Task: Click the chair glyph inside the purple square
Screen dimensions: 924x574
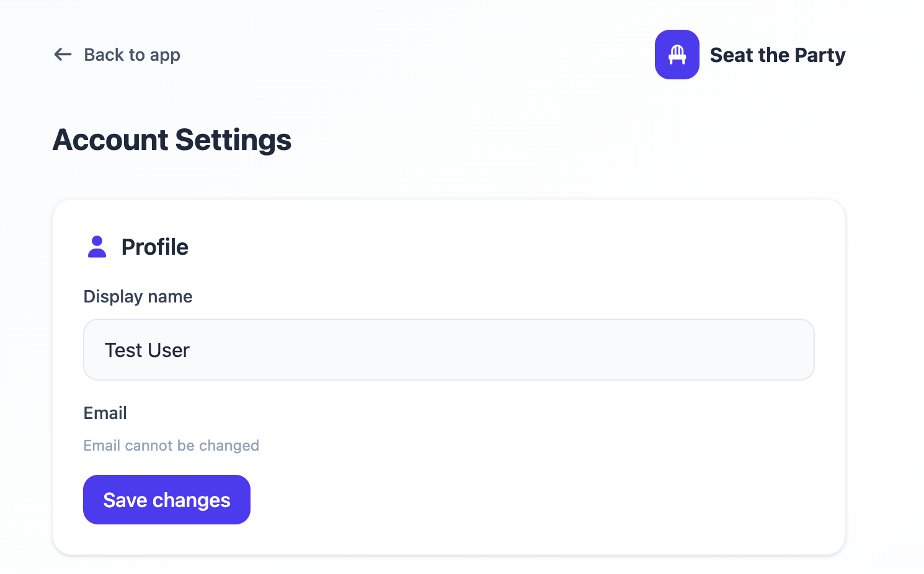Action: (677, 55)
